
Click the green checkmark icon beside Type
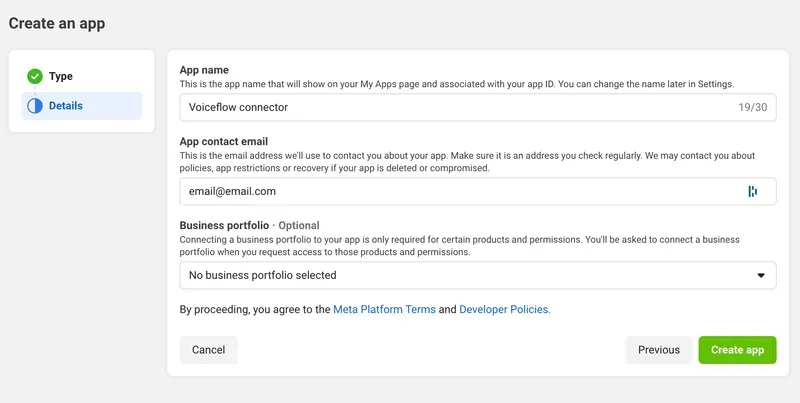point(35,76)
